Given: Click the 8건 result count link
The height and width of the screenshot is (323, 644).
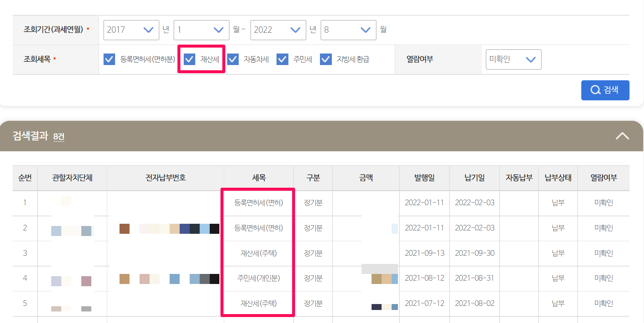Looking at the screenshot, I should [x=59, y=136].
